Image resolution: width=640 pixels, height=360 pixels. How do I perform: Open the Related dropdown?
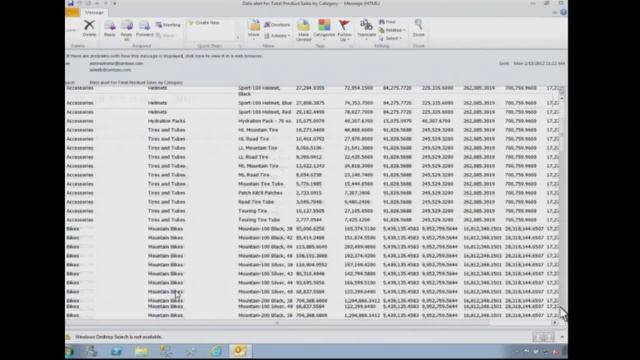[x=392, y=30]
